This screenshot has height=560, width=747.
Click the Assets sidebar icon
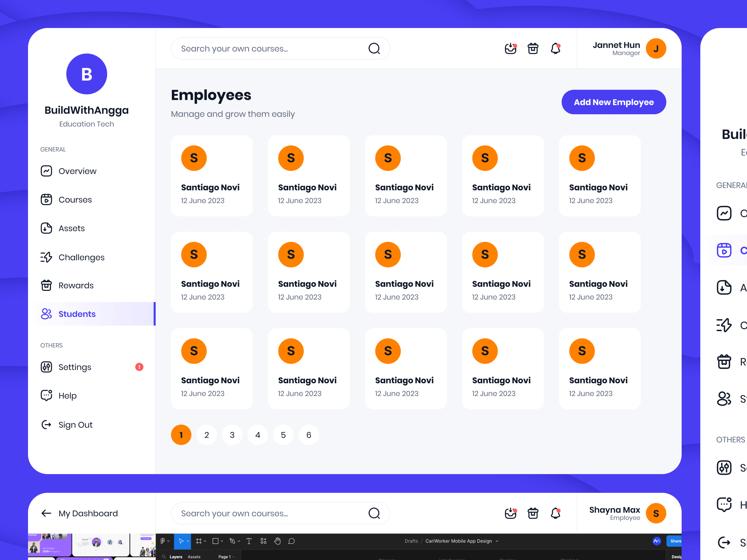[x=46, y=228]
